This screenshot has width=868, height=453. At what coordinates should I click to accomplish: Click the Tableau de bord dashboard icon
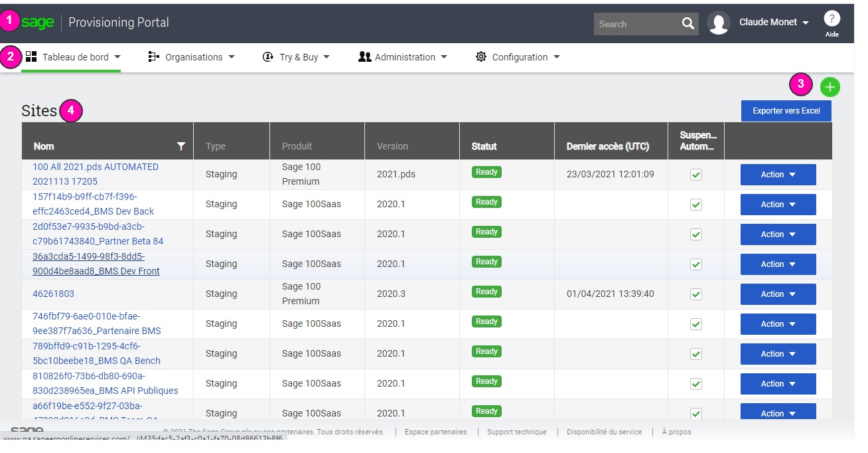[31, 56]
